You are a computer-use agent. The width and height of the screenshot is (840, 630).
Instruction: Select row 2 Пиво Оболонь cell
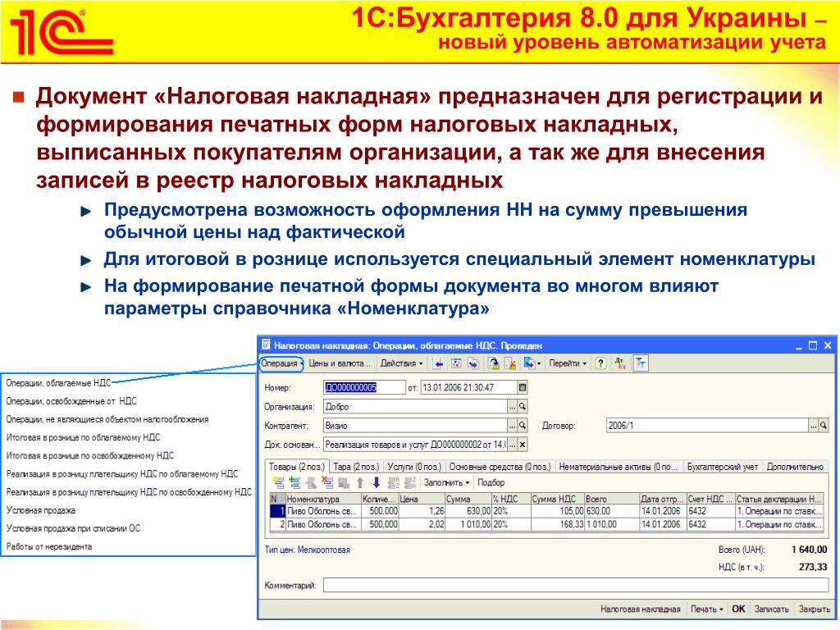pos(323,524)
